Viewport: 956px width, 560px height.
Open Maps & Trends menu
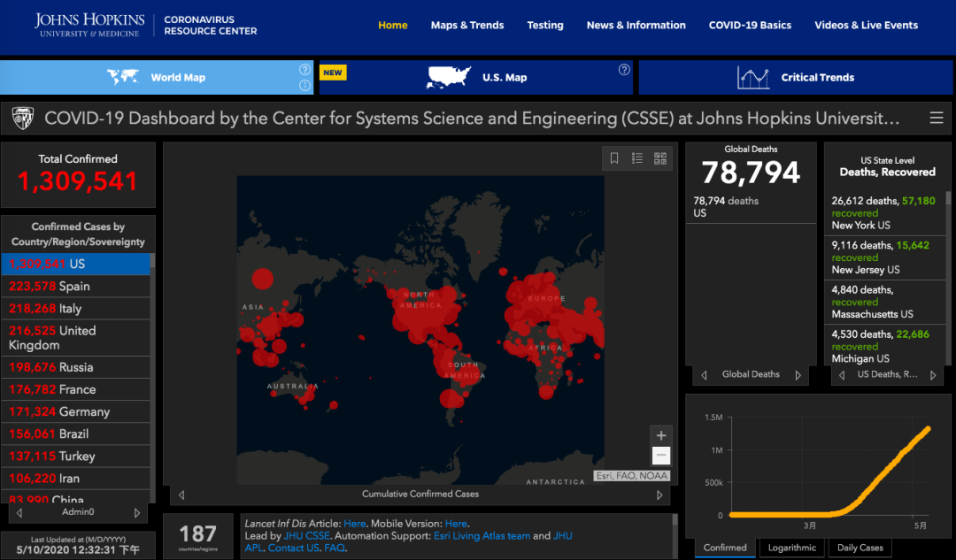tap(467, 25)
